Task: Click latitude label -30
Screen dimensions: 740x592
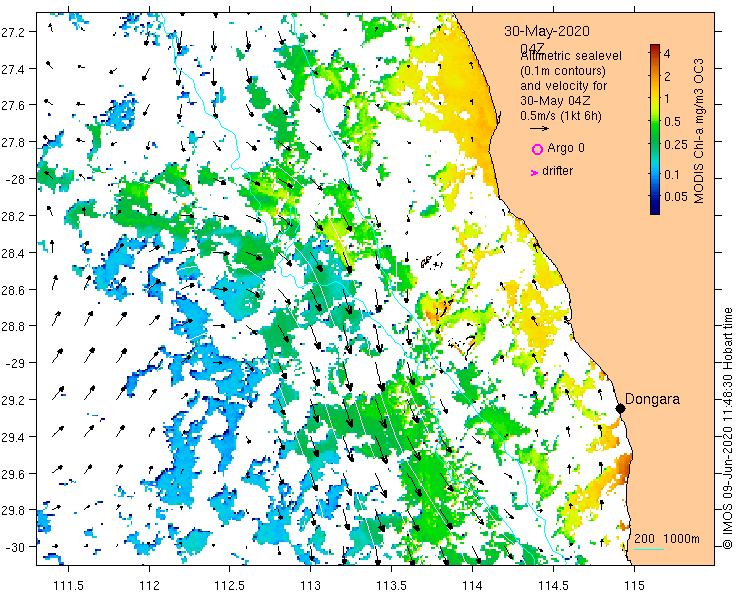Action: [x=14, y=547]
